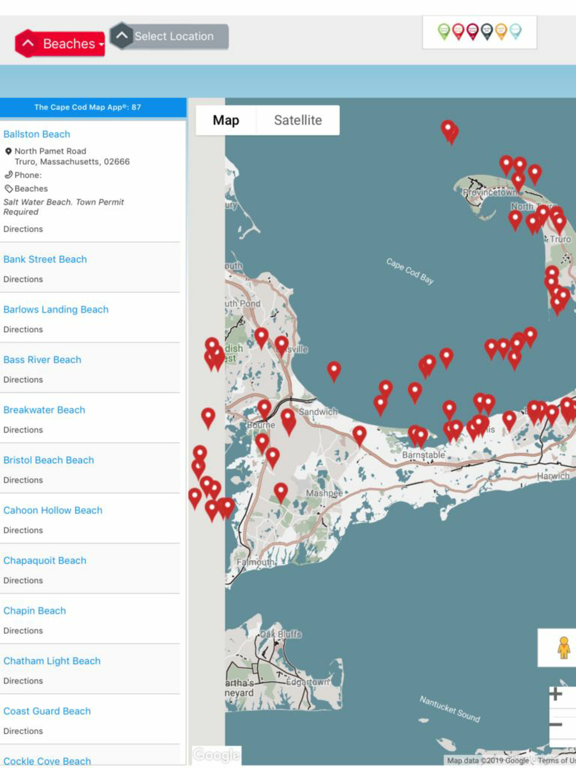Click the Select Location hexagon chevron
This screenshot has height=768, width=576.
(122, 36)
